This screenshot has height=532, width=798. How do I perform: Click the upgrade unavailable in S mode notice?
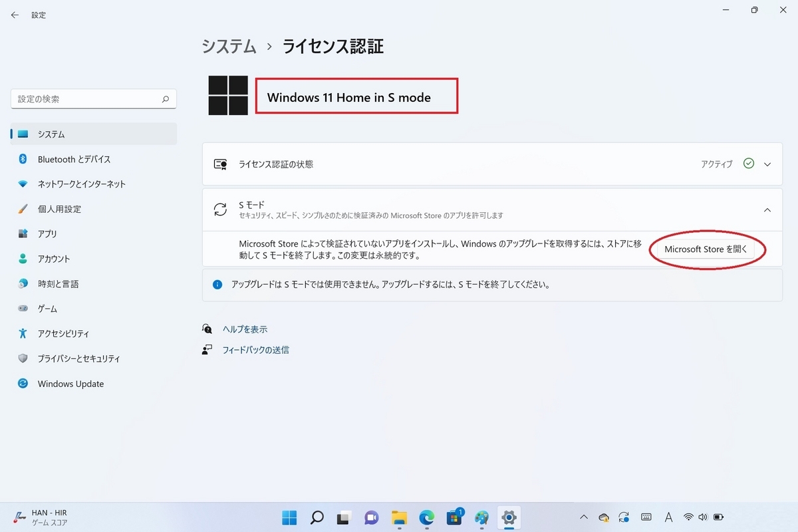tap(492, 285)
